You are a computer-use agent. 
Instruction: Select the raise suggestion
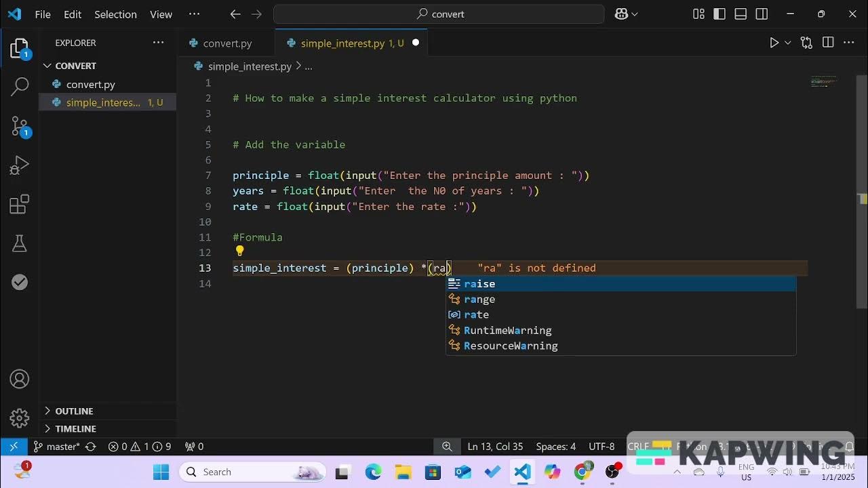tap(620, 284)
